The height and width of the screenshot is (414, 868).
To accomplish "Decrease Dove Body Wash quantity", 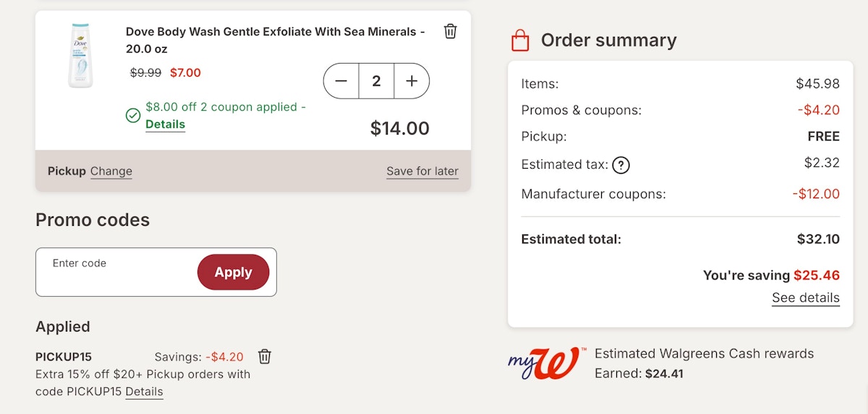I will coord(341,81).
